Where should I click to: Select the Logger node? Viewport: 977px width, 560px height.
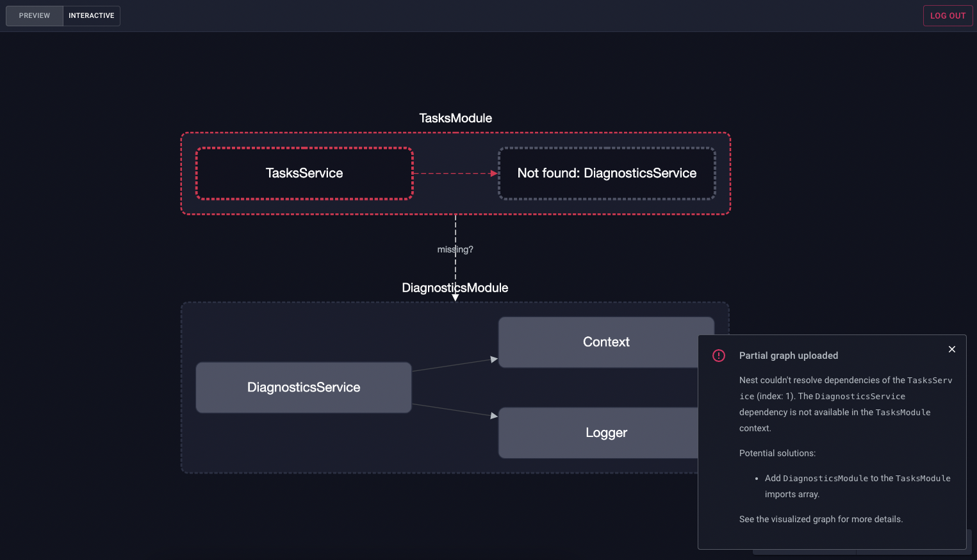[x=596, y=433]
